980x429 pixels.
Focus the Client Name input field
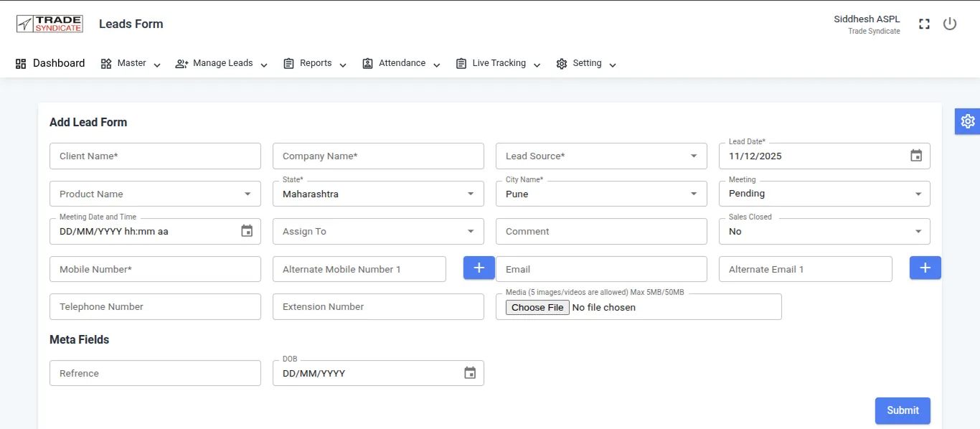click(x=155, y=156)
